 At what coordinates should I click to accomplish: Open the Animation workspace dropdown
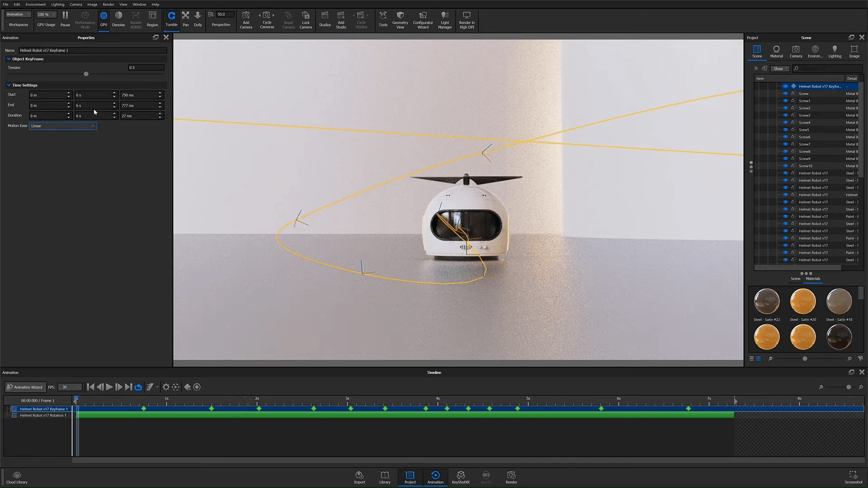pyautogui.click(x=18, y=14)
